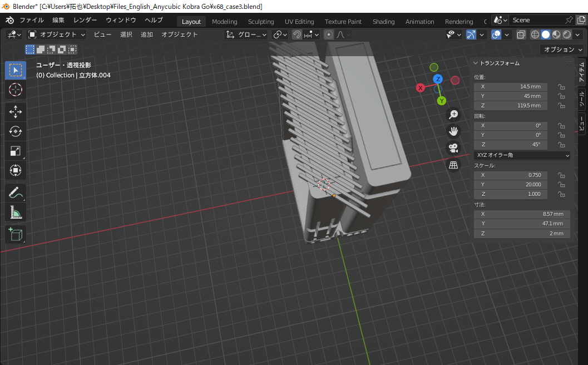Select the 3D Cursor tool
The image size is (588, 365).
pos(16,90)
